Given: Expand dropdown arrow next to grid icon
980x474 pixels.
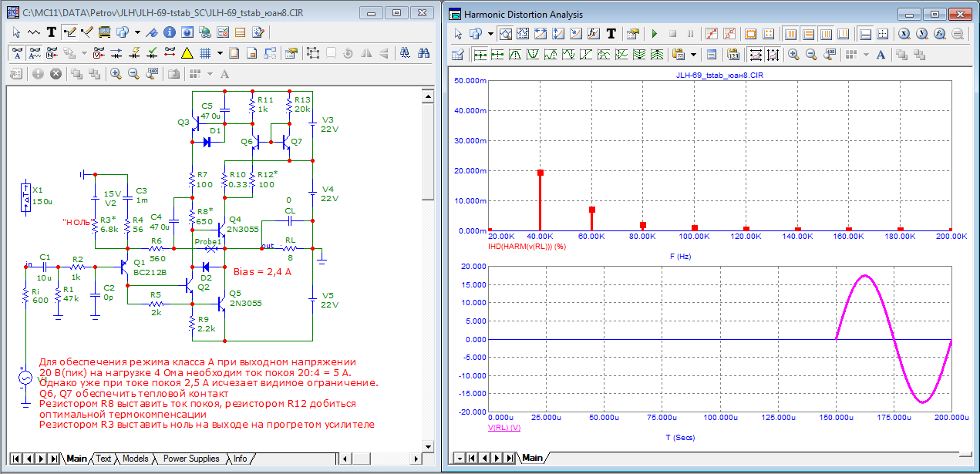Looking at the screenshot, I should point(220,53).
